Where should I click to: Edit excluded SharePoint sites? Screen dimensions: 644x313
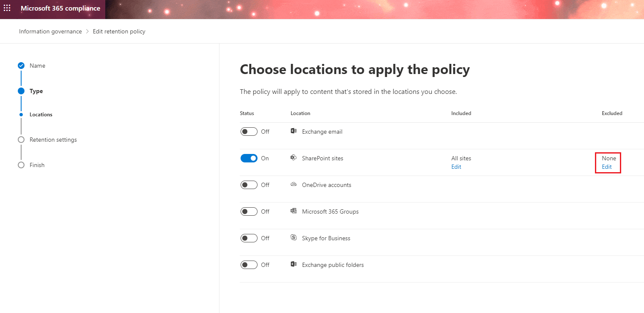point(606,167)
